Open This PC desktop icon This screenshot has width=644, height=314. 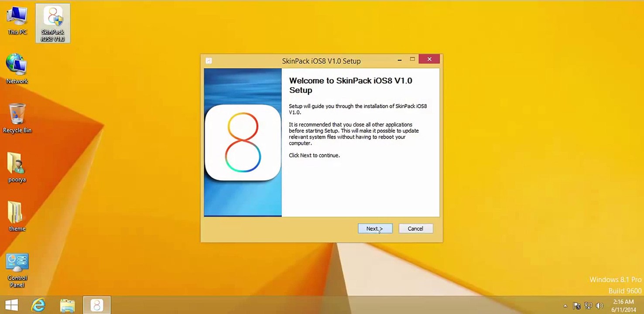point(17,21)
